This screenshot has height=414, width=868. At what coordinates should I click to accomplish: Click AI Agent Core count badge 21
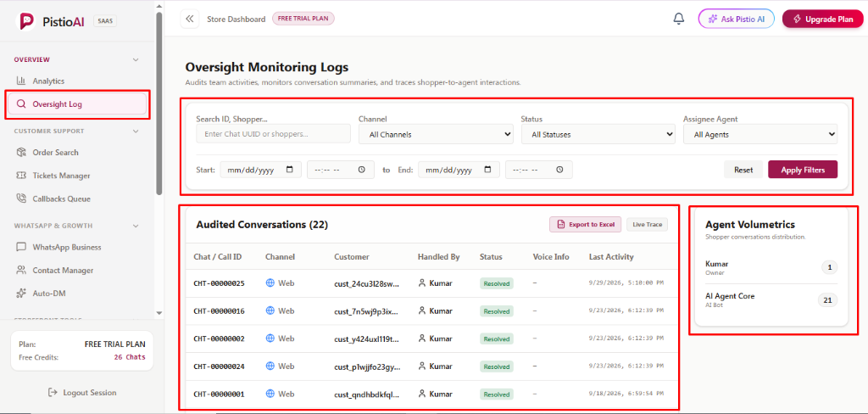pyautogui.click(x=828, y=300)
